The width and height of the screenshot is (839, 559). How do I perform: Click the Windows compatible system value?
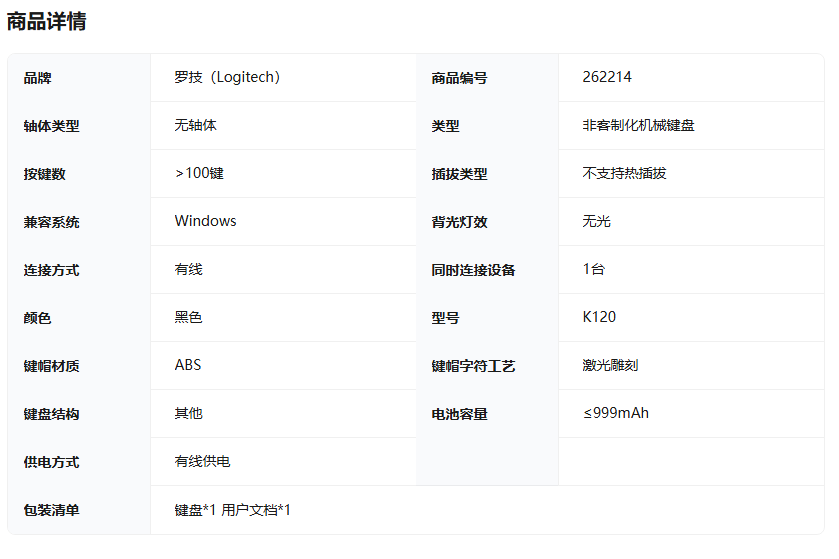coord(205,221)
